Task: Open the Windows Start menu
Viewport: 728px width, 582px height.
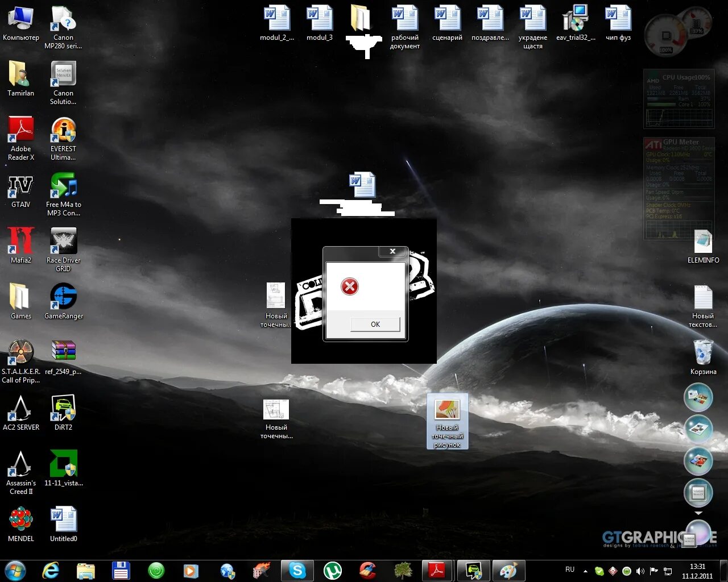Action: click(15, 571)
